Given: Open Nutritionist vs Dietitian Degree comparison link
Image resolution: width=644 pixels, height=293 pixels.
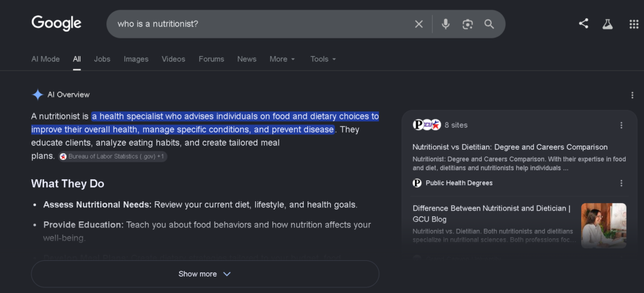Looking at the screenshot, I should point(510,147).
